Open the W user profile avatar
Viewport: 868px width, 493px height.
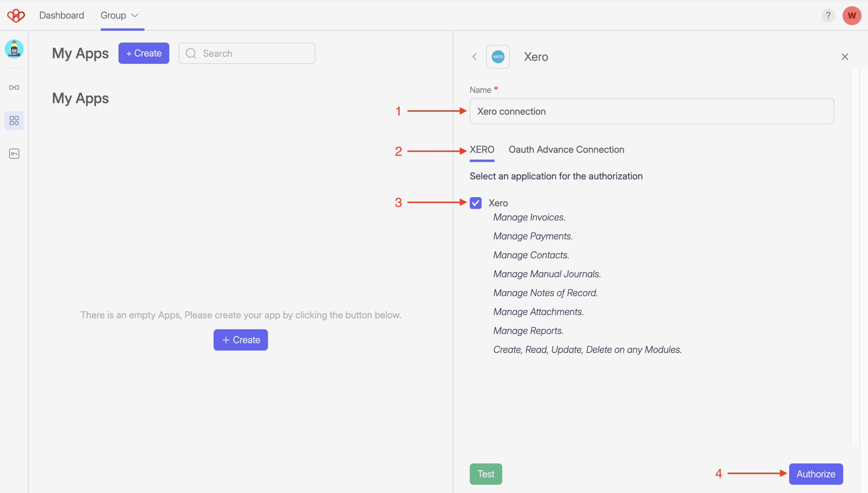click(852, 16)
